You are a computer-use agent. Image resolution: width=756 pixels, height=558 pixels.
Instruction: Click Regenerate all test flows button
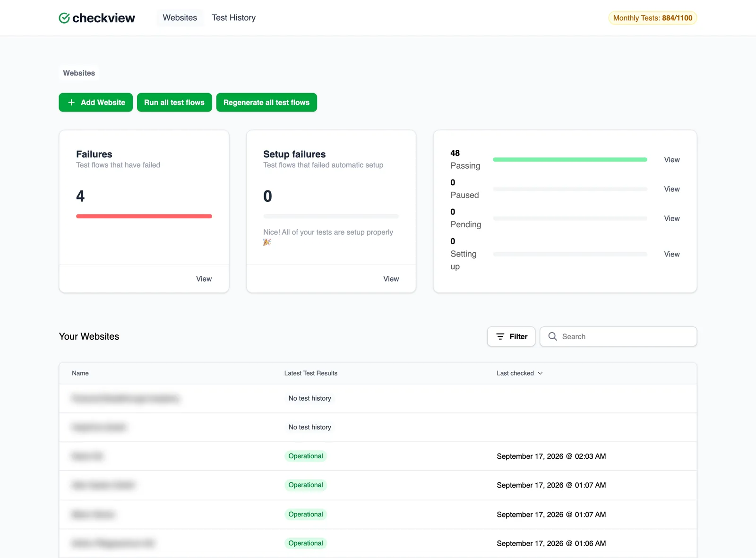coord(266,103)
